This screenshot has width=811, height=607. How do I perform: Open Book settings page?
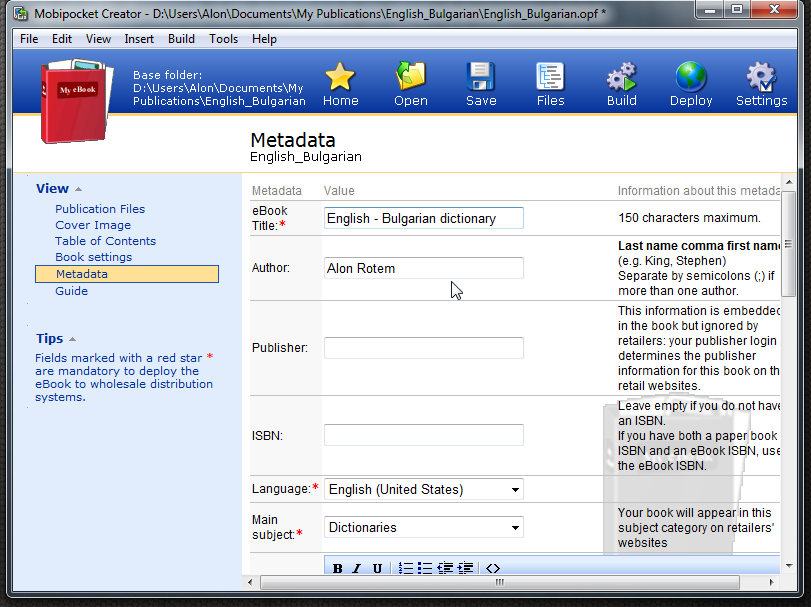[94, 257]
